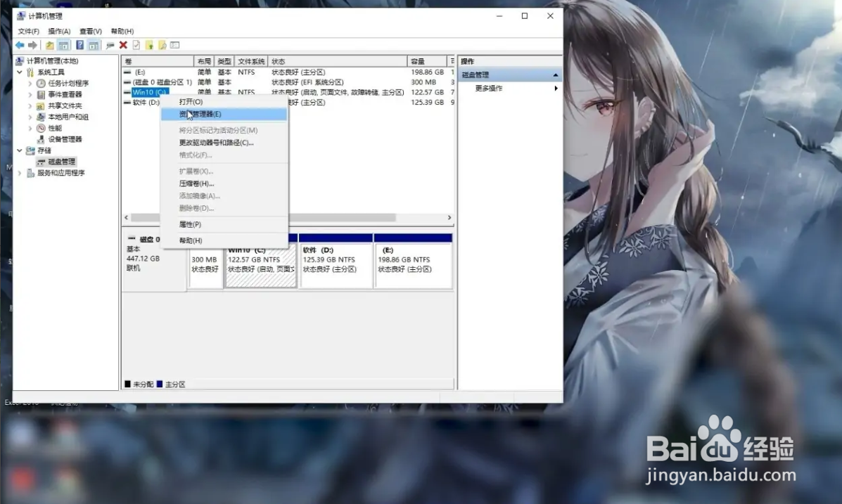The height and width of the screenshot is (504, 842).
Task: Select the 软件 (D:) 125.39 GB partition block
Action: (x=336, y=260)
